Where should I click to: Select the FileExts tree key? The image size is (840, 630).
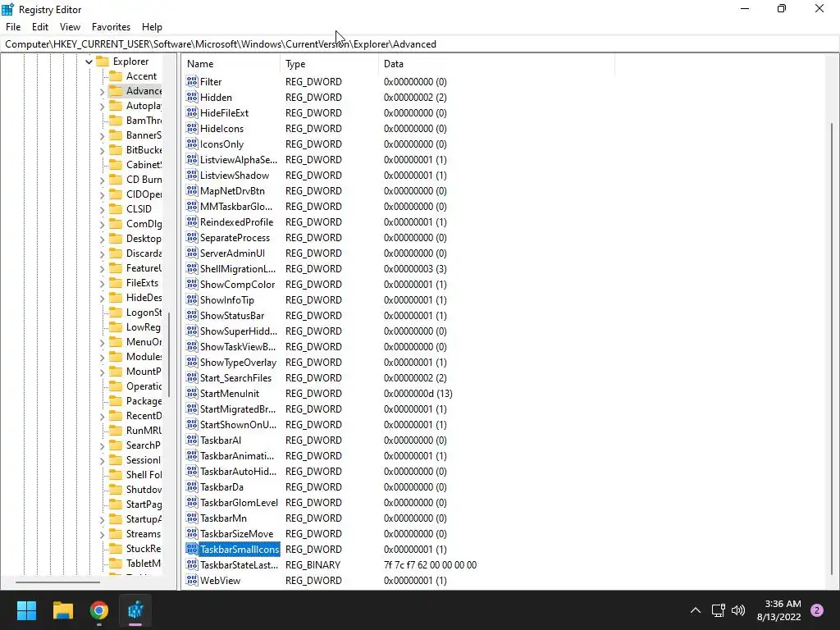point(142,283)
